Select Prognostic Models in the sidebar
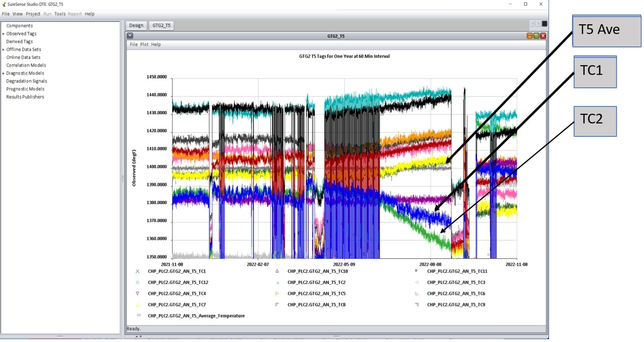Image resolution: width=644 pixels, height=342 pixels. point(25,89)
